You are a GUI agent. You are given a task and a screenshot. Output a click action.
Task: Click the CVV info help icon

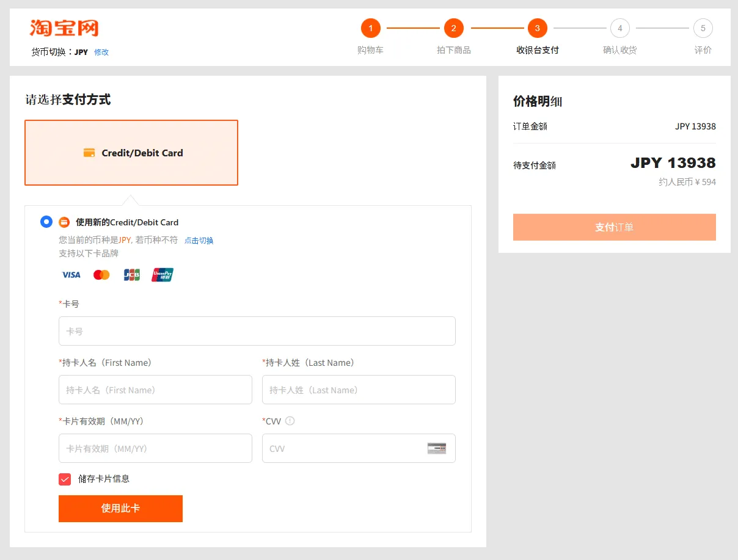tap(290, 421)
